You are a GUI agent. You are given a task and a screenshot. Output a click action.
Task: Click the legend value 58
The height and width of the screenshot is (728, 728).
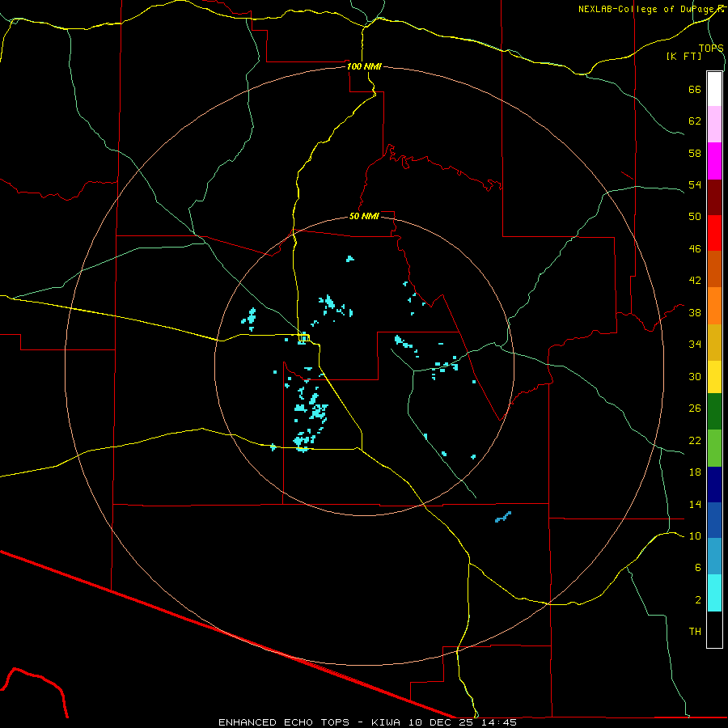[695, 153]
